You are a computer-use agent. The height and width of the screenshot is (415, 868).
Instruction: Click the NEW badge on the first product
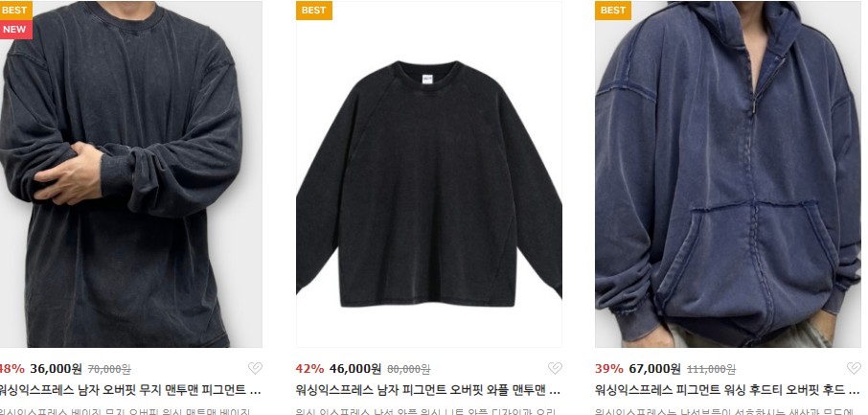pyautogui.click(x=15, y=30)
